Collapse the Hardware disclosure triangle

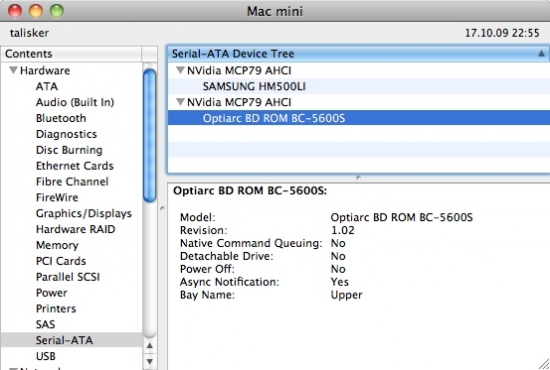click(x=13, y=70)
